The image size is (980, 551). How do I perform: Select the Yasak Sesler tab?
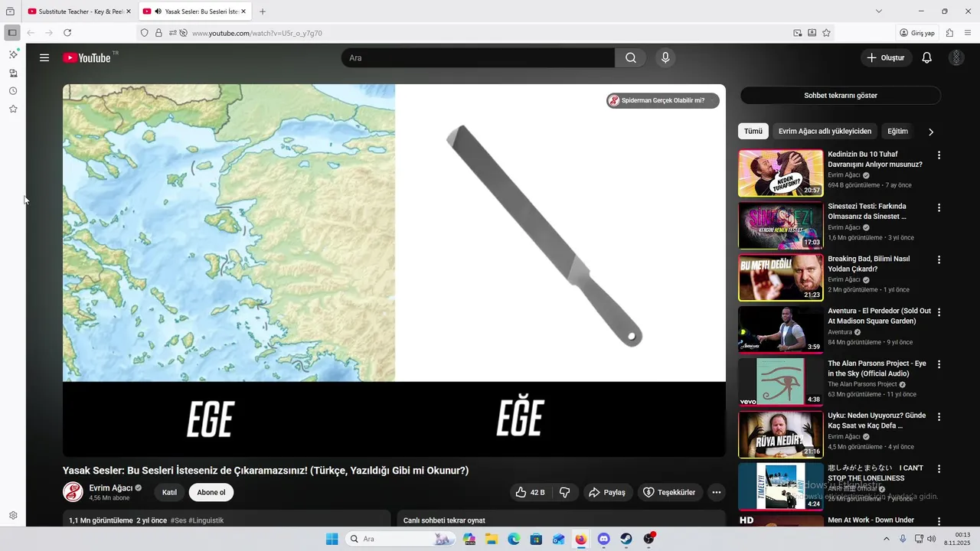[x=195, y=11]
